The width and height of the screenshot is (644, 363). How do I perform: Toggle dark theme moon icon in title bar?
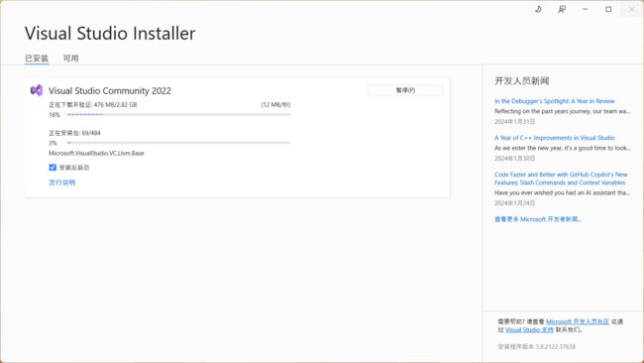(538, 9)
